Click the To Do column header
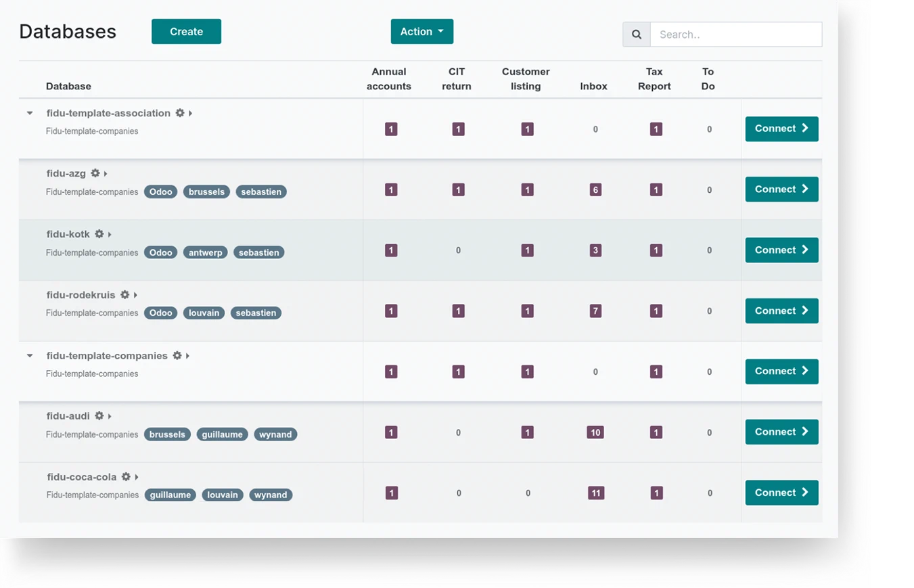Image resolution: width=914 pixels, height=588 pixels. coord(708,79)
